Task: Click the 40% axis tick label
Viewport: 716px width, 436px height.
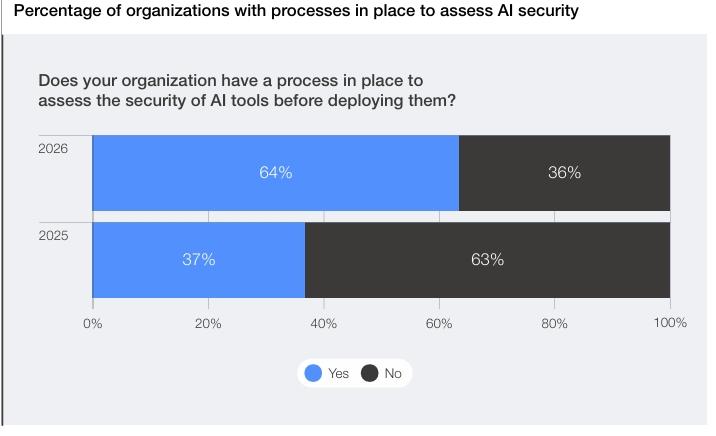Action: point(324,323)
